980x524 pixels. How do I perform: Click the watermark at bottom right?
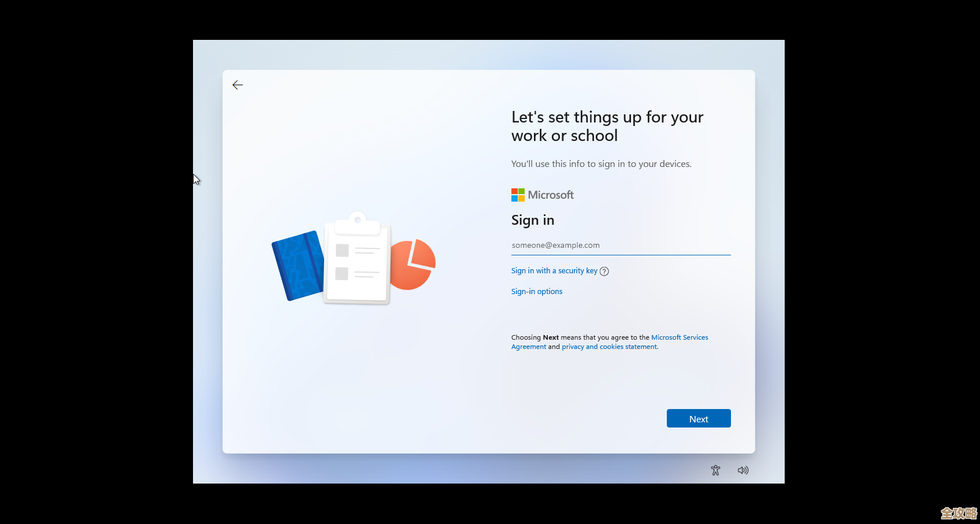coord(957,512)
